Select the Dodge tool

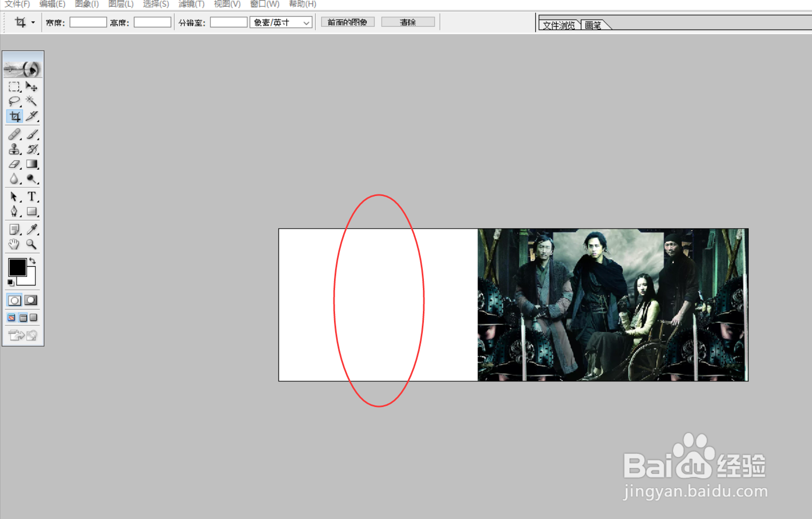click(x=32, y=179)
